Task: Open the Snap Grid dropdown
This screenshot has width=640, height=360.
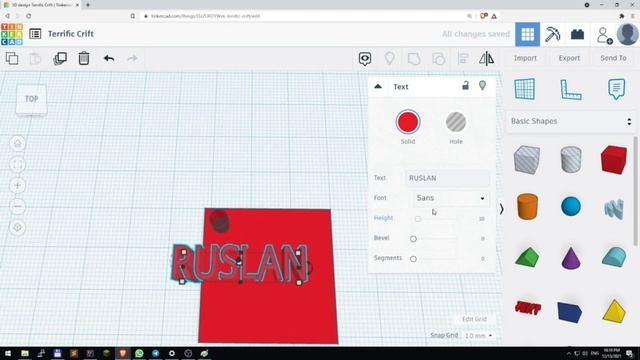Action: coord(478,336)
